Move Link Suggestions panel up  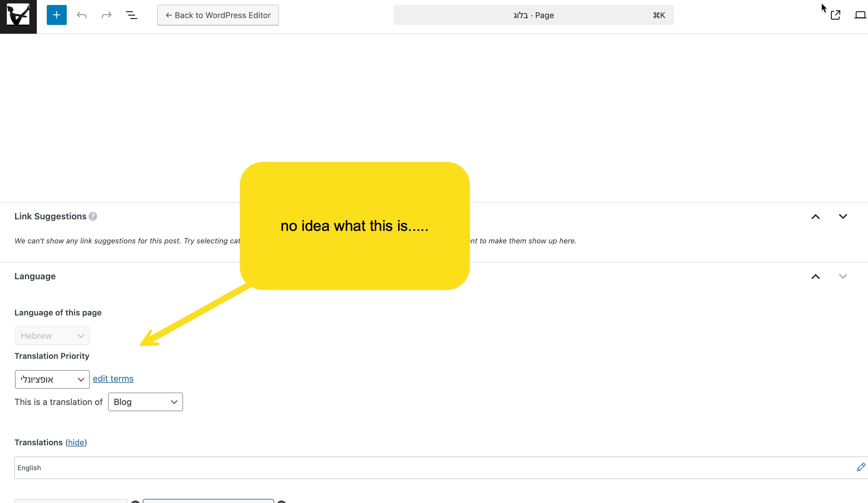pyautogui.click(x=815, y=217)
